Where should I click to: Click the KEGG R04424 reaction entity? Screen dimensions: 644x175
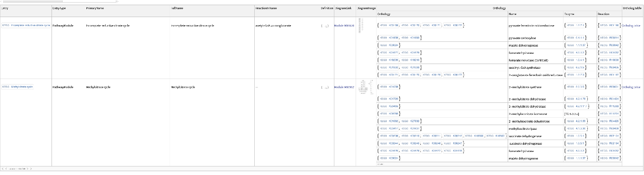[610, 99]
